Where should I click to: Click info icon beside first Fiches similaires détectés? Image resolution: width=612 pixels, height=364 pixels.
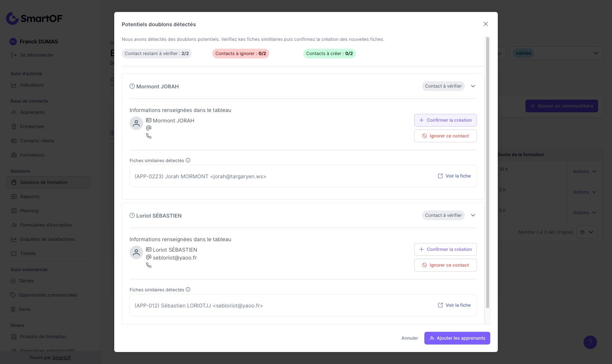point(188,160)
